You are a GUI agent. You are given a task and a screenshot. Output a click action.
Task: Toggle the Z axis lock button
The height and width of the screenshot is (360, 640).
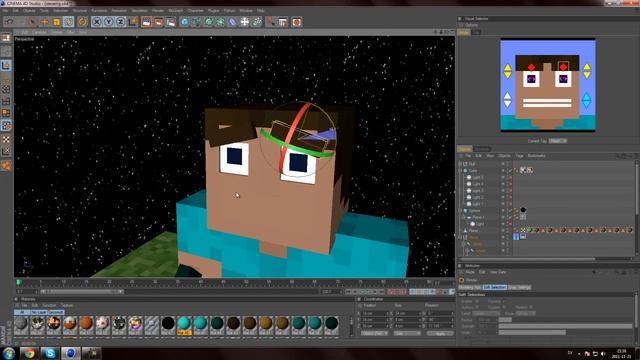coord(120,22)
